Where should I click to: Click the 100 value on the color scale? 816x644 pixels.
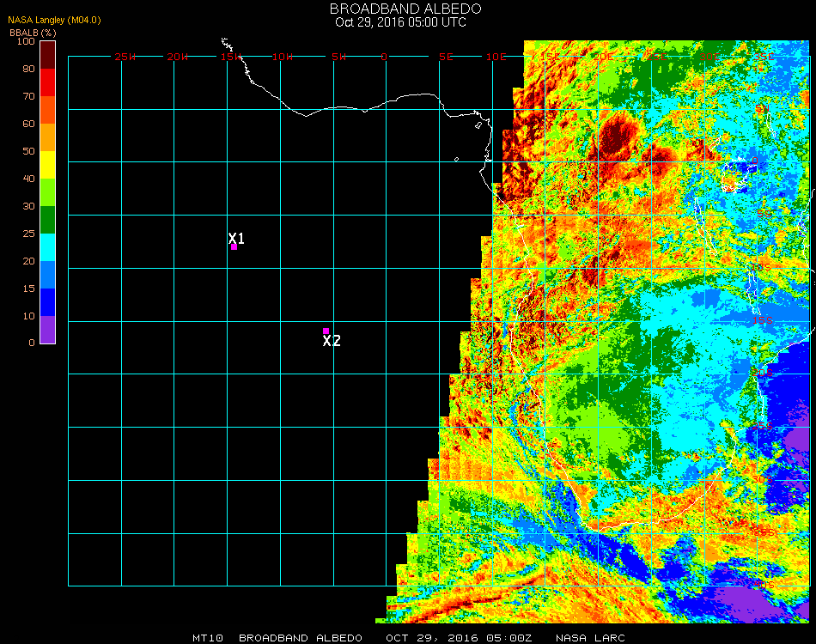coord(26,41)
